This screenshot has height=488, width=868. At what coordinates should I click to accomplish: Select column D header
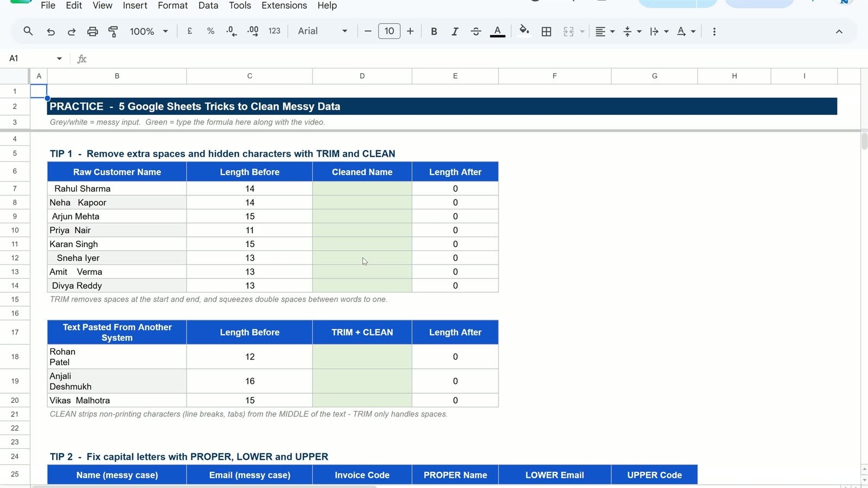pos(362,76)
